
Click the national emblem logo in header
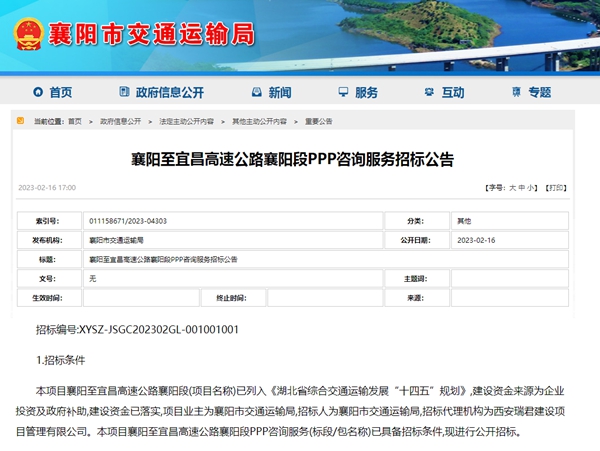click(28, 34)
